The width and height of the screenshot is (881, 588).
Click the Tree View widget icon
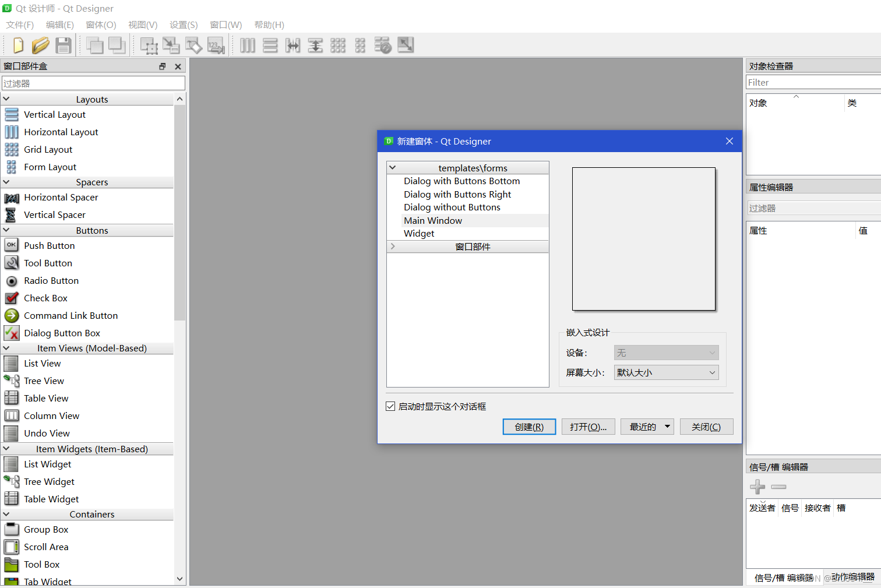(x=12, y=381)
